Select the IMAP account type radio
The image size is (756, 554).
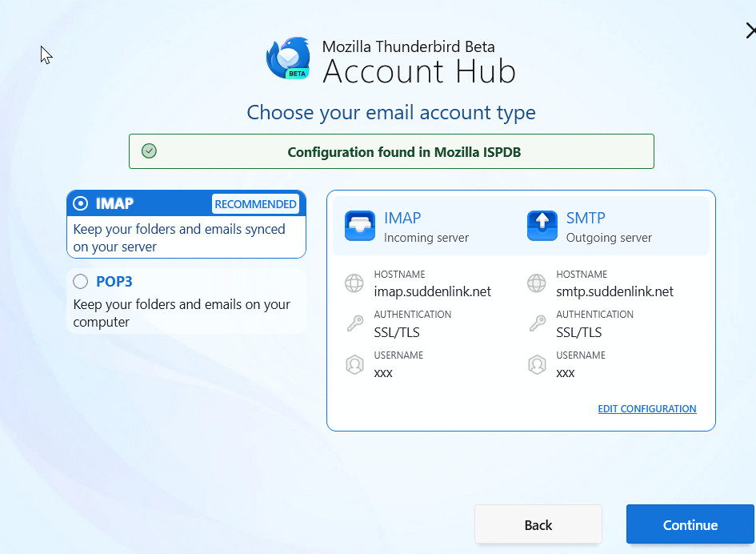click(x=81, y=203)
